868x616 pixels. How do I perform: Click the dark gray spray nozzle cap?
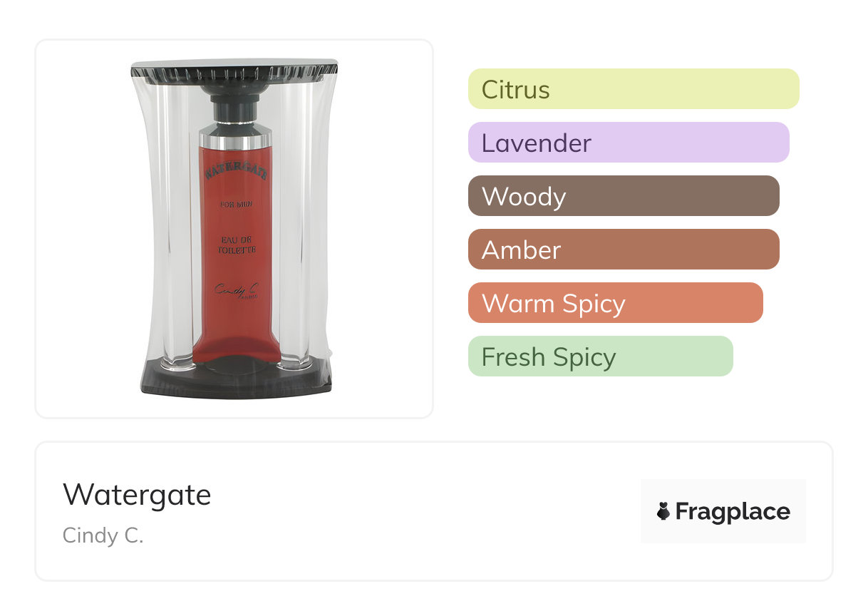[235, 108]
